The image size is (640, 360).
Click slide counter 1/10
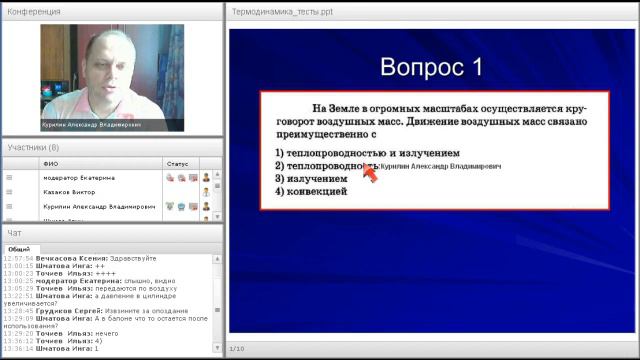click(237, 349)
